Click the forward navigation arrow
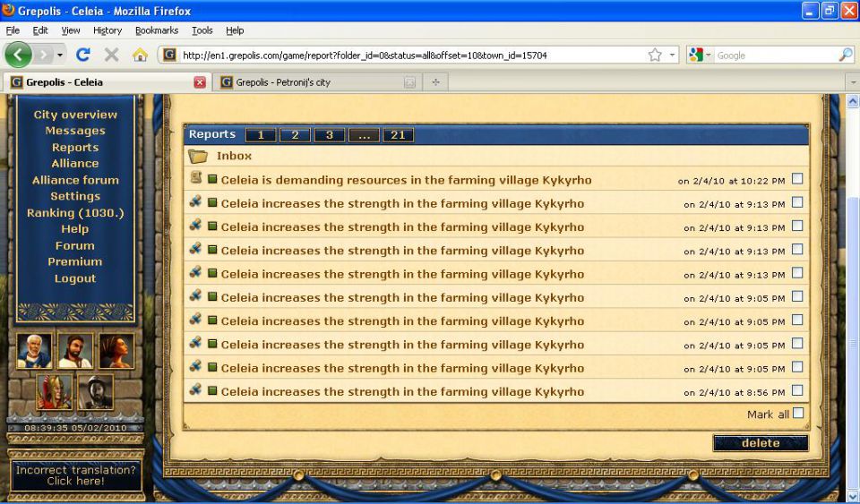 (x=44, y=55)
